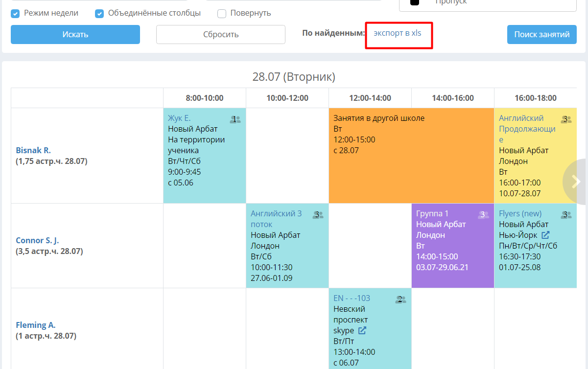The width and height of the screenshot is (588, 369).
Task: Click the group icon on Flyers (new) card
Action: click(566, 214)
